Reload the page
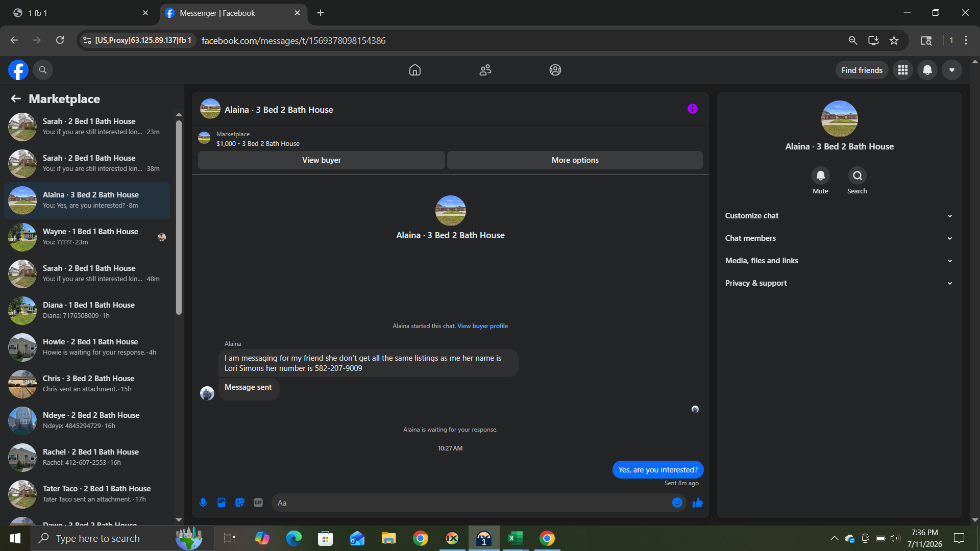 (60, 40)
